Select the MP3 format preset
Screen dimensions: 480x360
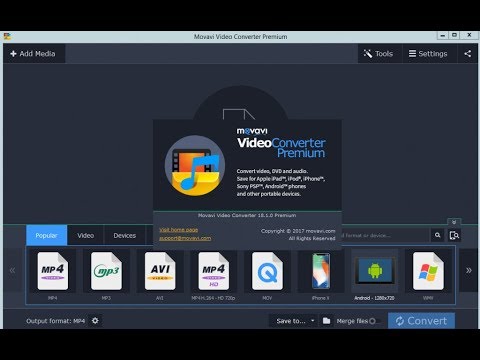tap(106, 276)
